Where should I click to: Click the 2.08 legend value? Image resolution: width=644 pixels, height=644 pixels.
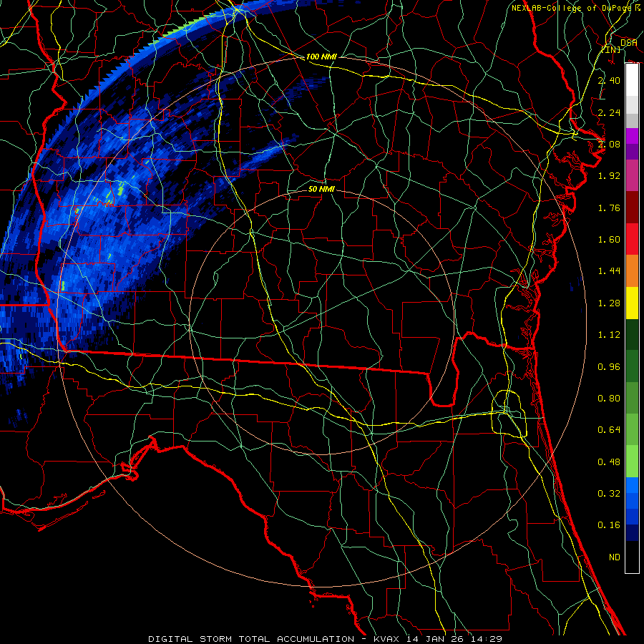(x=609, y=144)
